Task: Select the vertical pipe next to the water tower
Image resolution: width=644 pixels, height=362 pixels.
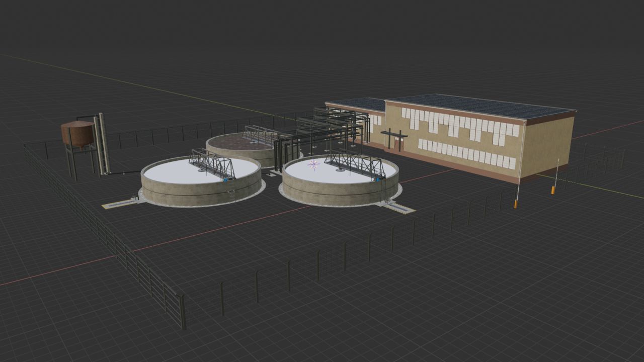Action: (x=103, y=144)
